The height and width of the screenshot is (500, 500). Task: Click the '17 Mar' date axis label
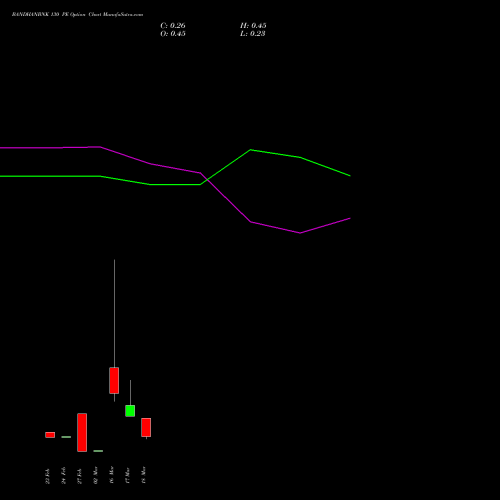pyautogui.click(x=128, y=475)
